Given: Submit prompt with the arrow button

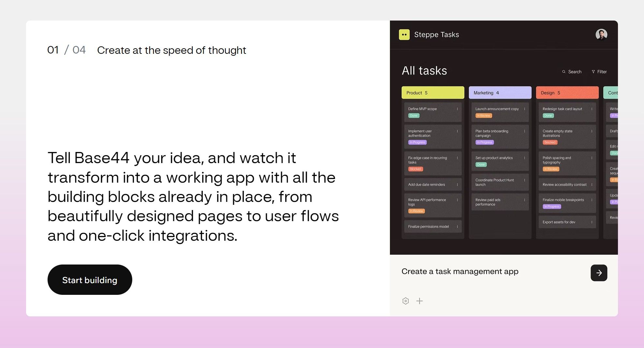Looking at the screenshot, I should [x=599, y=273].
